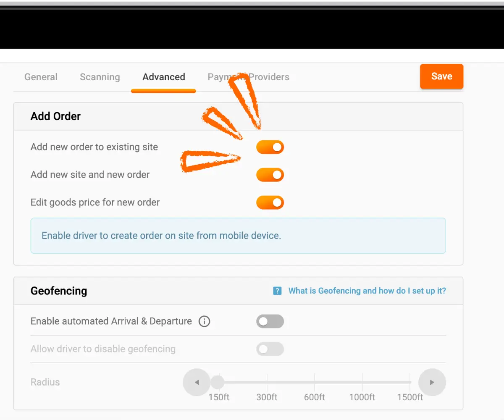
Task: Click the radius increase right arrow
Action: tap(432, 382)
